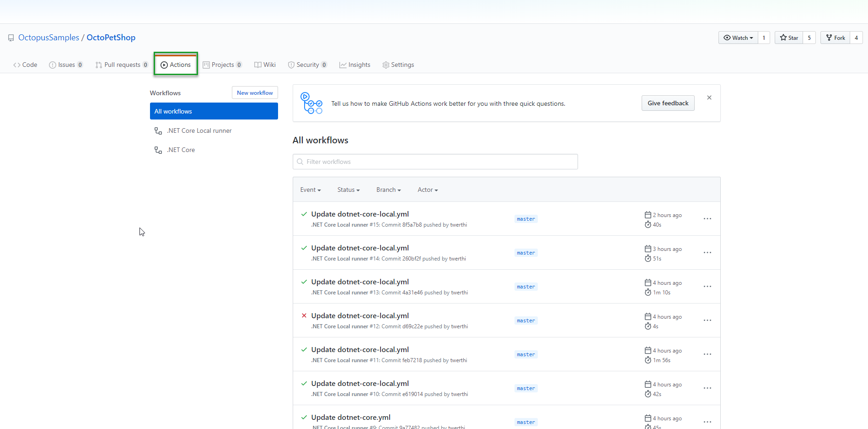Fork the OctoPetShop repository
This screenshot has height=429, width=868.
[835, 38]
